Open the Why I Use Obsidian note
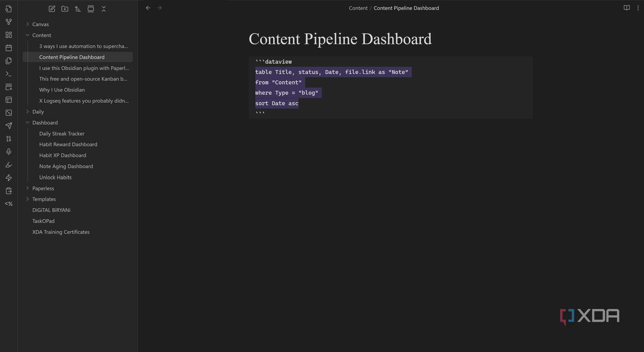The width and height of the screenshot is (644, 352). pyautogui.click(x=62, y=90)
